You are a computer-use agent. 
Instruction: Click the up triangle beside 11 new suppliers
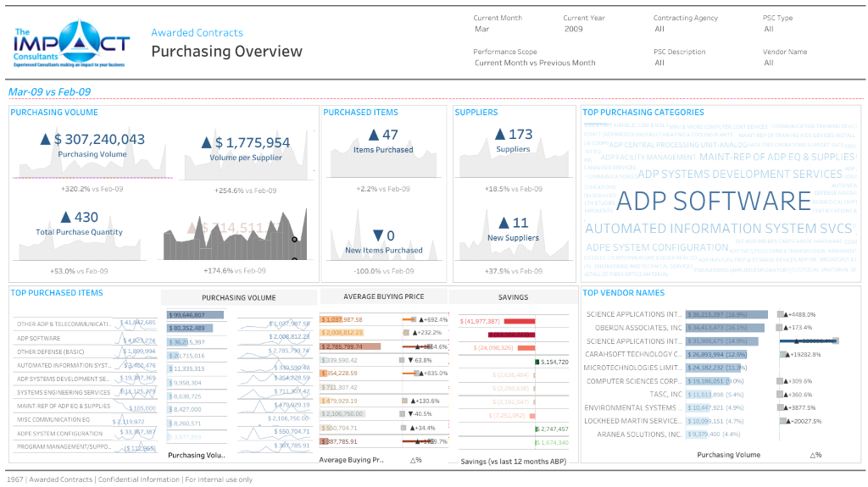point(504,223)
